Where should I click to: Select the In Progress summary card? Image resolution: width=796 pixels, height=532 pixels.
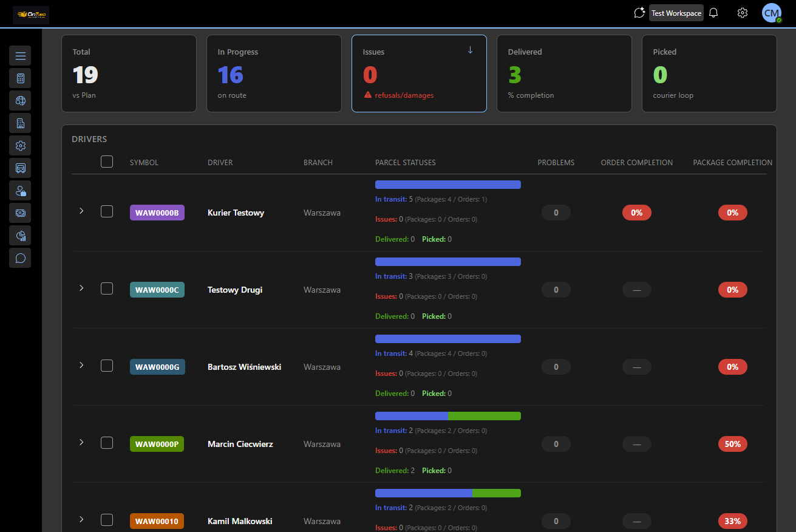point(274,73)
